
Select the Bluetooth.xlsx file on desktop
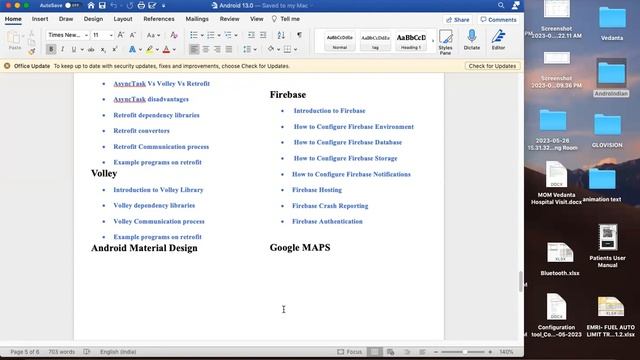pyautogui.click(x=560, y=259)
